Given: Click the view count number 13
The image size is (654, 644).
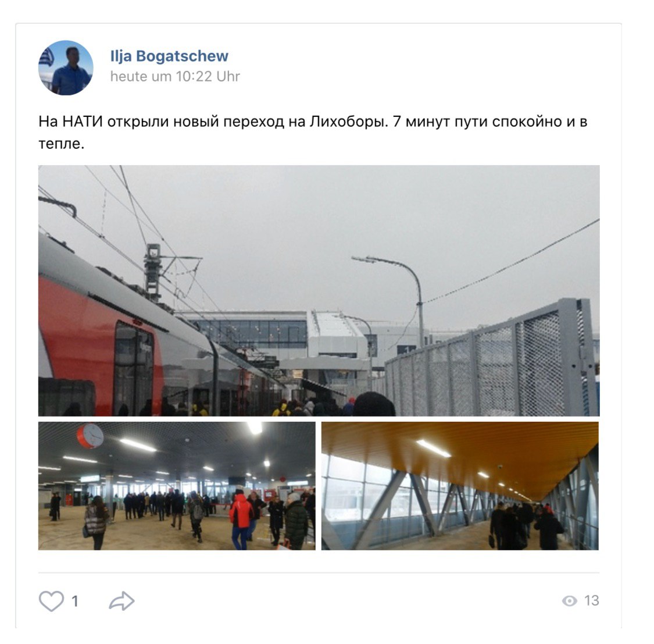Looking at the screenshot, I should pyautogui.click(x=591, y=600).
